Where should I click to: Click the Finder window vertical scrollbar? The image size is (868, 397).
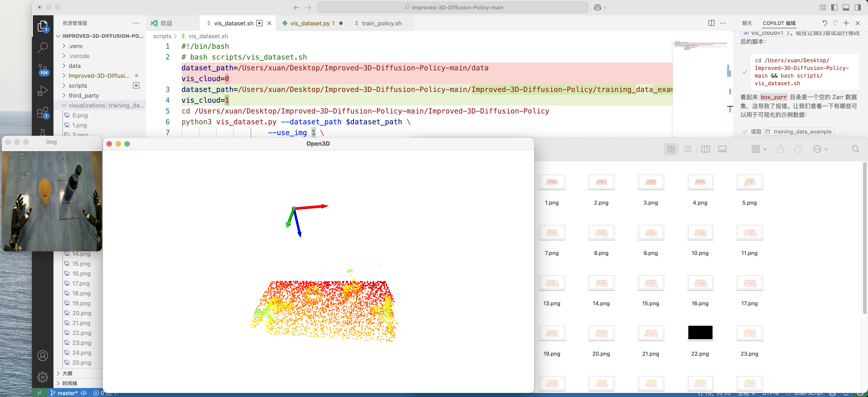(x=864, y=238)
